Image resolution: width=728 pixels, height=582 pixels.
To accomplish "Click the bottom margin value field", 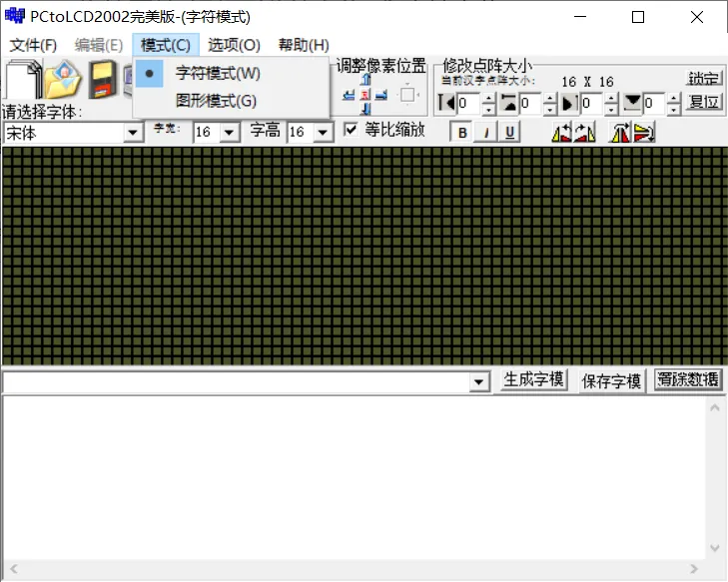I will pyautogui.click(x=655, y=103).
